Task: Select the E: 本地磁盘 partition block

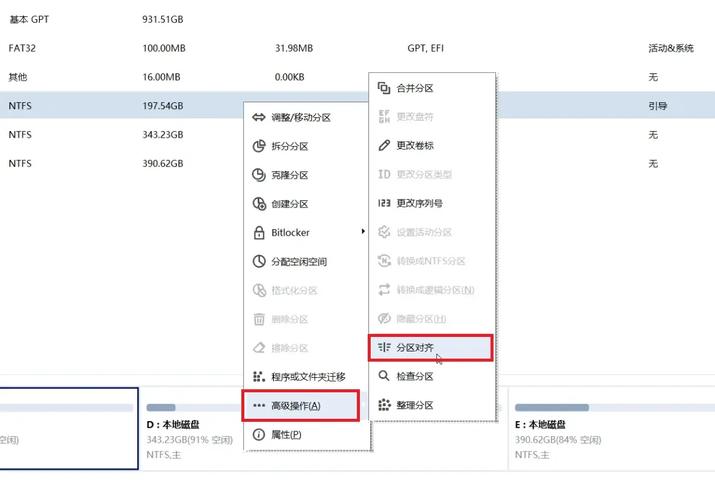Action: tap(611, 428)
